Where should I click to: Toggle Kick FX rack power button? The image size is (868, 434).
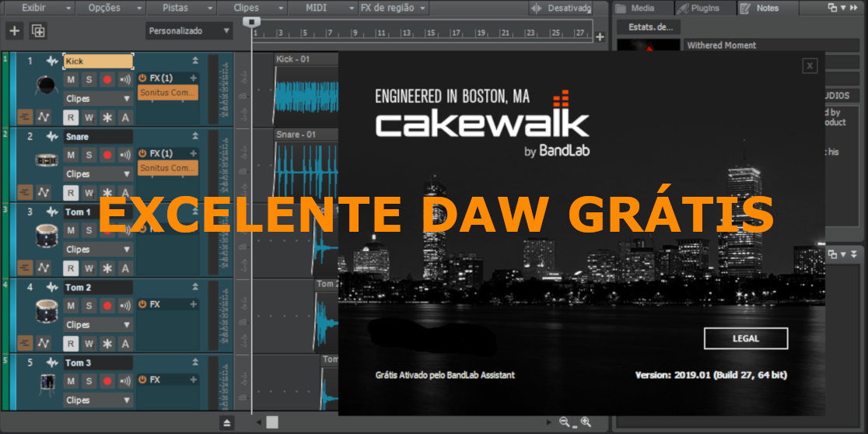click(142, 78)
